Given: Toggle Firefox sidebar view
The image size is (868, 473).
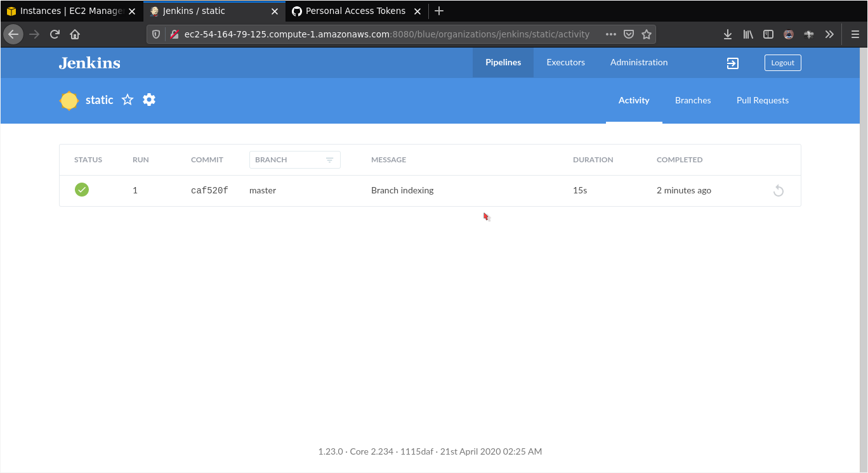Looking at the screenshot, I should pos(768,34).
